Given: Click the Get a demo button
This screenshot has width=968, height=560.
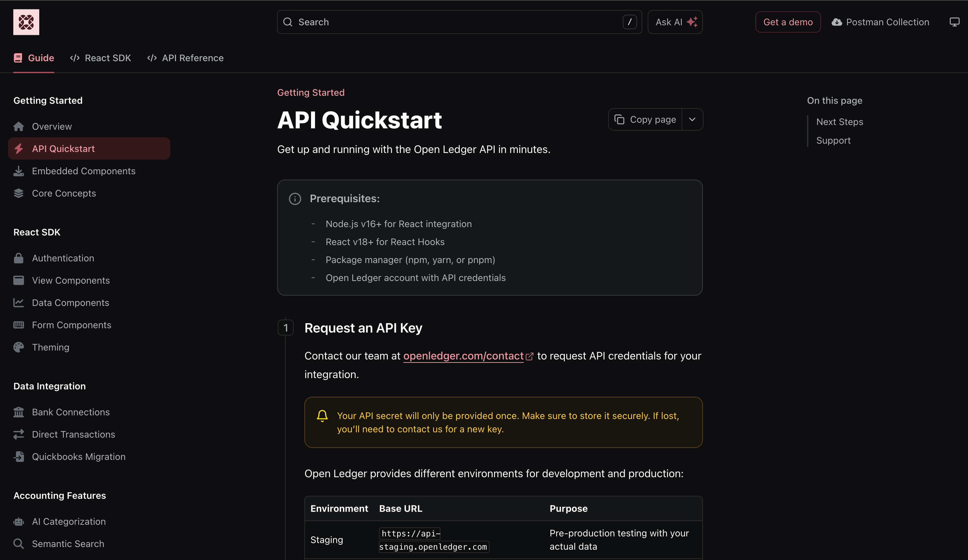Looking at the screenshot, I should (788, 22).
